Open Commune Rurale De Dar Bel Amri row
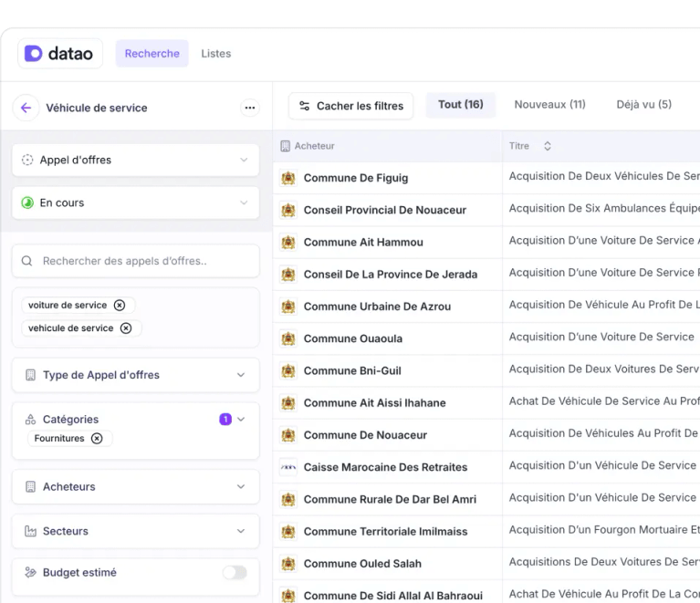 (486, 499)
